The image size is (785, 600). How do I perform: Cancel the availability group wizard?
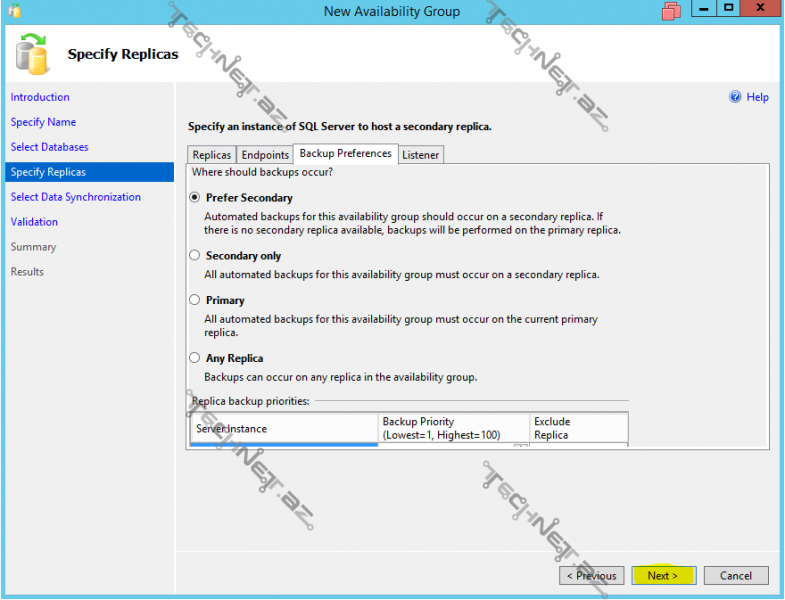coord(735,576)
